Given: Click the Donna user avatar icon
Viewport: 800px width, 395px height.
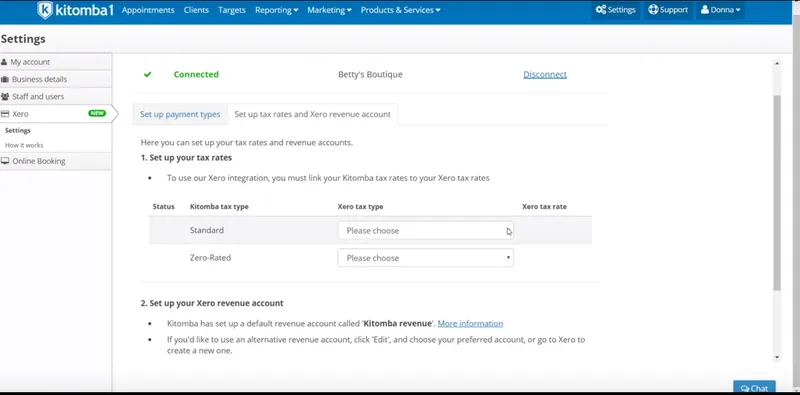Looking at the screenshot, I should [x=705, y=10].
